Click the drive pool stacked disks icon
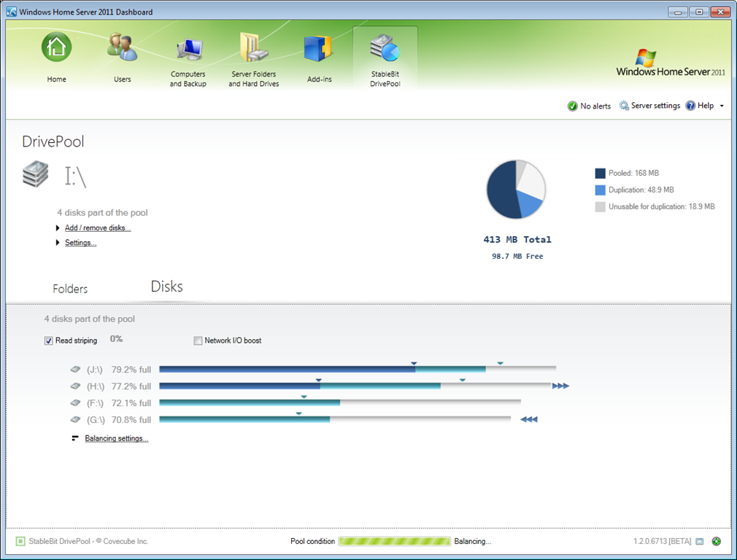This screenshot has height=560, width=737. coord(35,174)
